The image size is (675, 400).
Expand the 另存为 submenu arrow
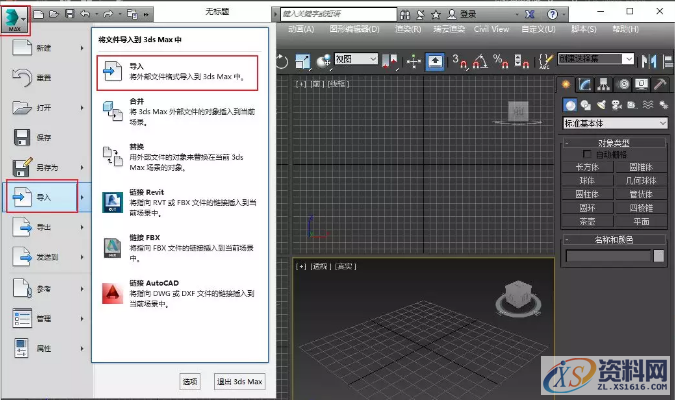point(82,167)
